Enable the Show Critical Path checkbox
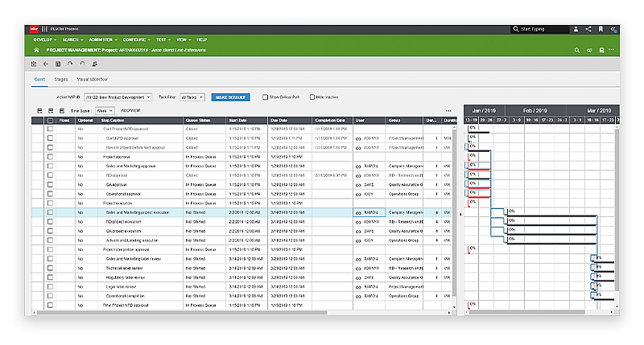The image size is (644, 345). tap(266, 97)
